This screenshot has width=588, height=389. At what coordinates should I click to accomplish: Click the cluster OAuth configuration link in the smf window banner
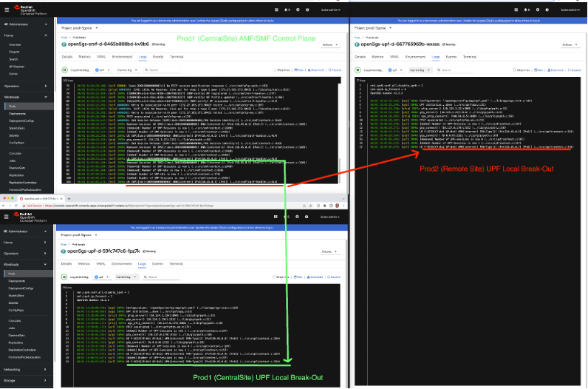(x=222, y=19)
